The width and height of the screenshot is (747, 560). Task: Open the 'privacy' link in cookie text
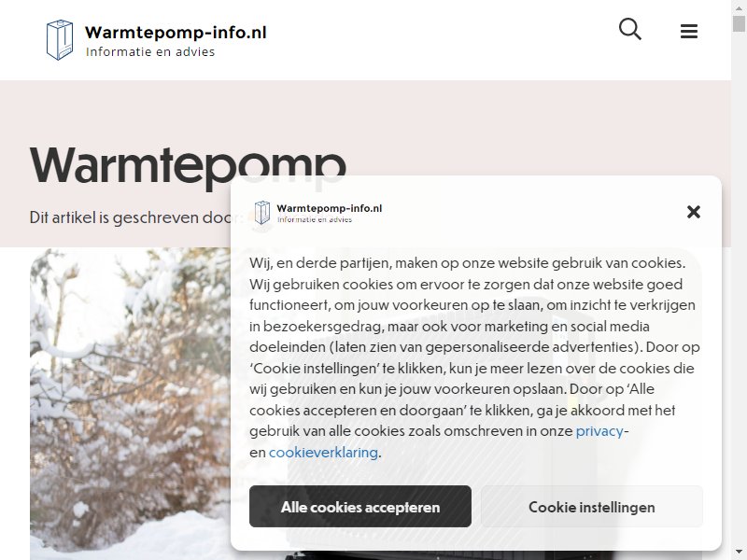pos(599,431)
